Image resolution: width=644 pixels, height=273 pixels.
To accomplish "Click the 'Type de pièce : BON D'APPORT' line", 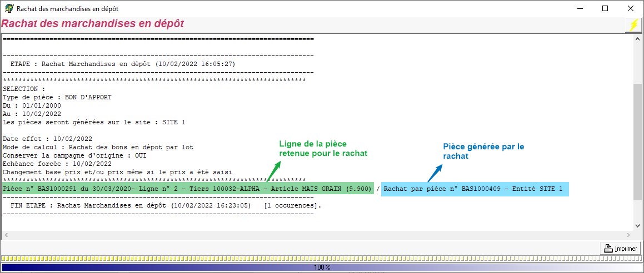I will [57, 97].
